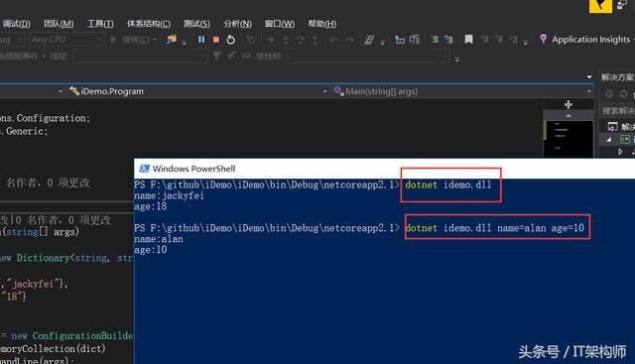This screenshot has height=364, width=635.
Task: Toggle a bookmark with the bookmark icon
Action: [x=468, y=40]
